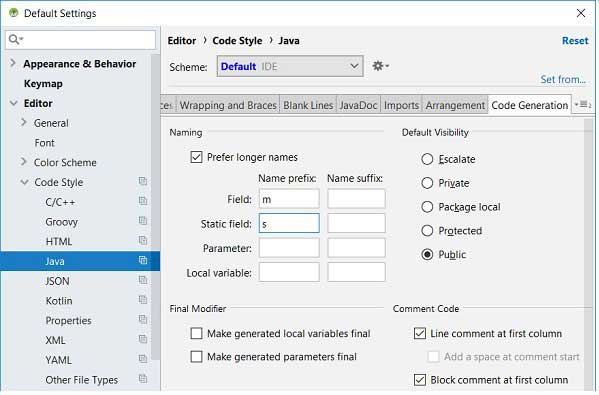Click the copy icon beside Kotlin
Image resolution: width=599 pixels, height=395 pixels.
pos(143,300)
